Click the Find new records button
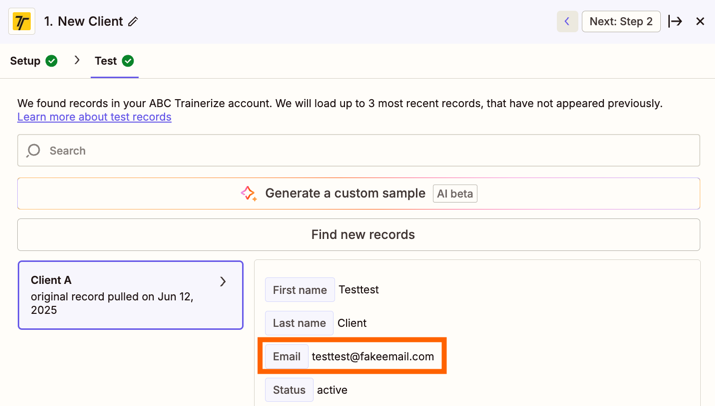This screenshot has width=715, height=406. click(358, 234)
